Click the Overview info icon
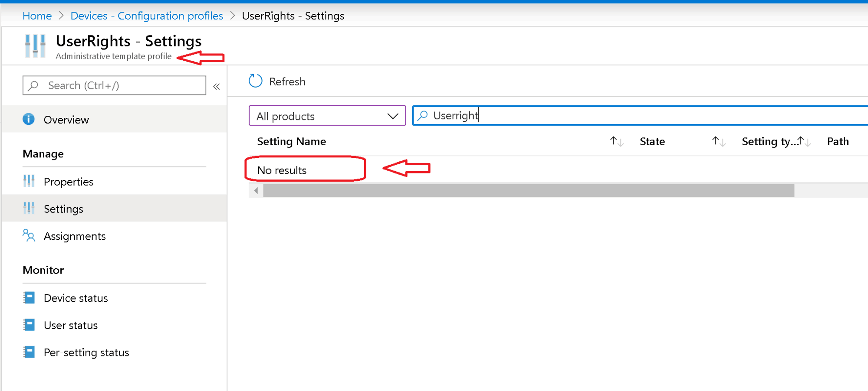This screenshot has height=391, width=868. [29, 119]
